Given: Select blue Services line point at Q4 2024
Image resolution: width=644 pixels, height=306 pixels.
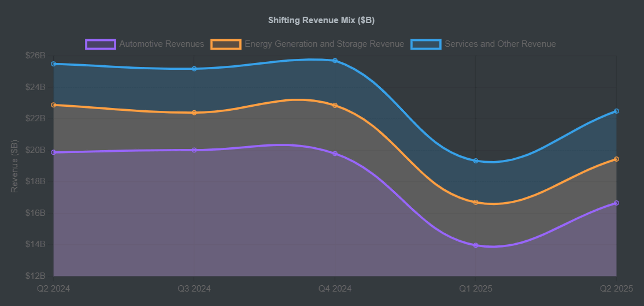Looking at the screenshot, I should pos(335,61).
